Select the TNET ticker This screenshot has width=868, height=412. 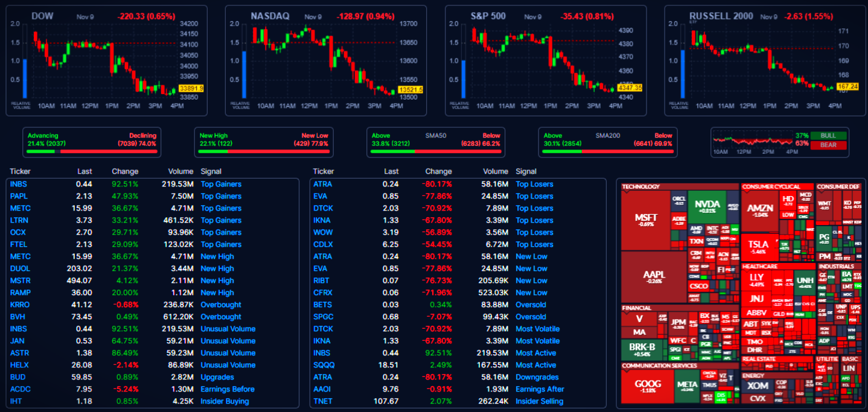[x=323, y=401]
